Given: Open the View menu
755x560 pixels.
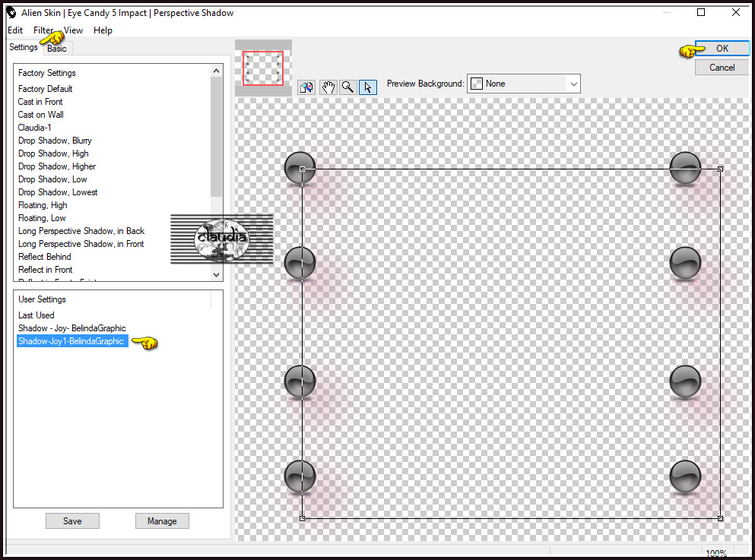Looking at the screenshot, I should tap(73, 30).
